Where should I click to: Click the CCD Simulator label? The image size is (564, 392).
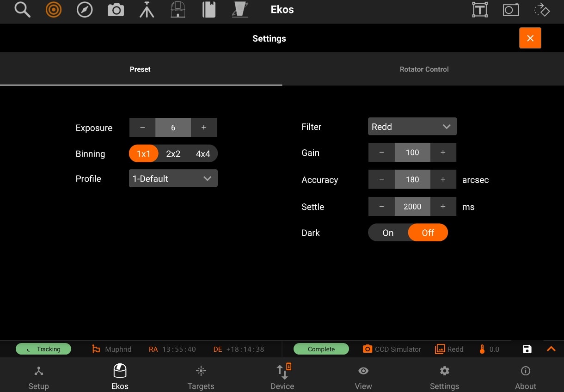click(398, 349)
